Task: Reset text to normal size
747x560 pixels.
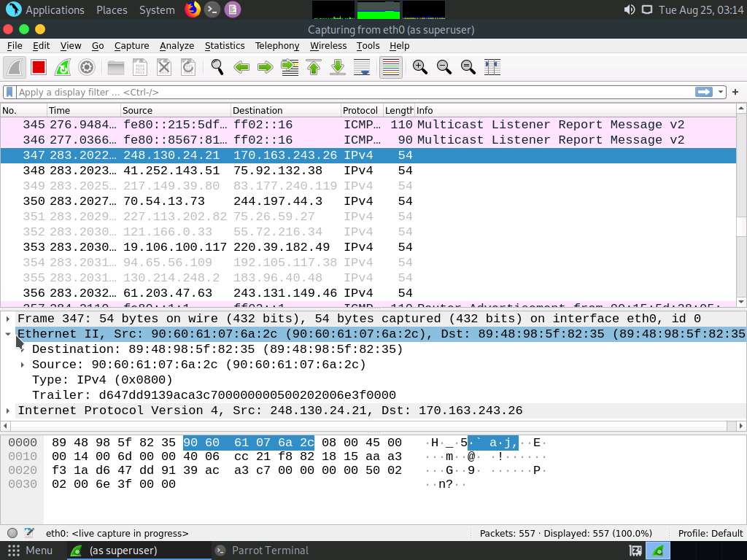Action: click(x=468, y=67)
